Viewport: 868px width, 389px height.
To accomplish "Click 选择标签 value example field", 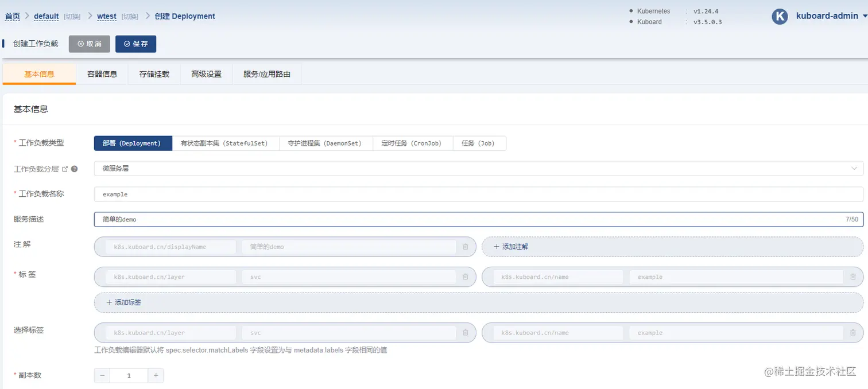I will point(737,333).
